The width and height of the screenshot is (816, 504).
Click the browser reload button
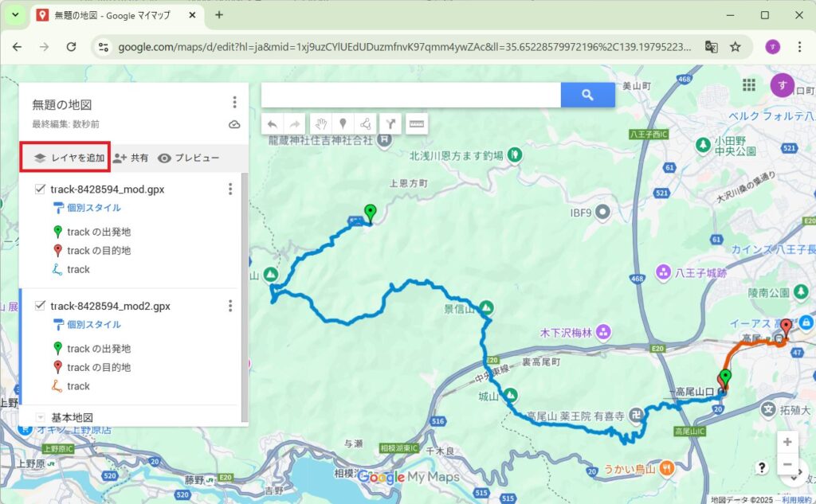click(x=71, y=47)
